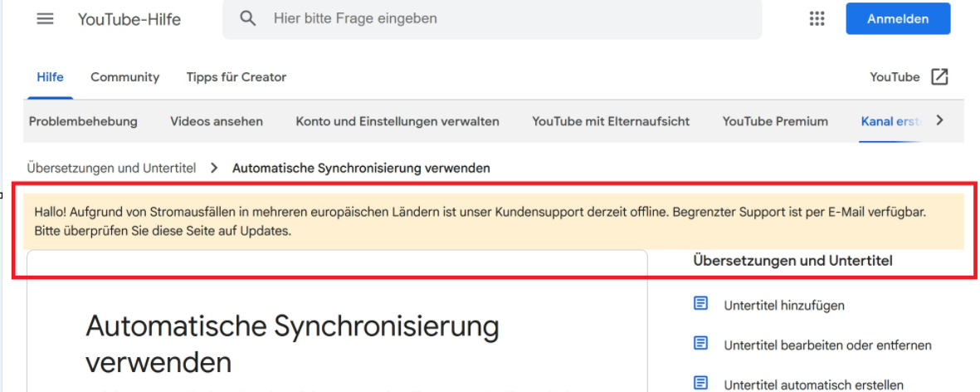
Task: Click the YouTube external link icon
Action: [939, 77]
